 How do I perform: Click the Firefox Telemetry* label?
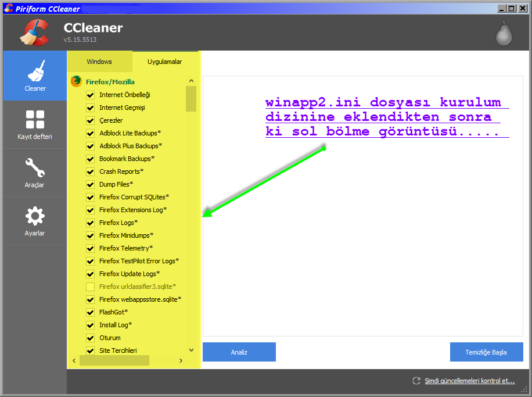126,248
